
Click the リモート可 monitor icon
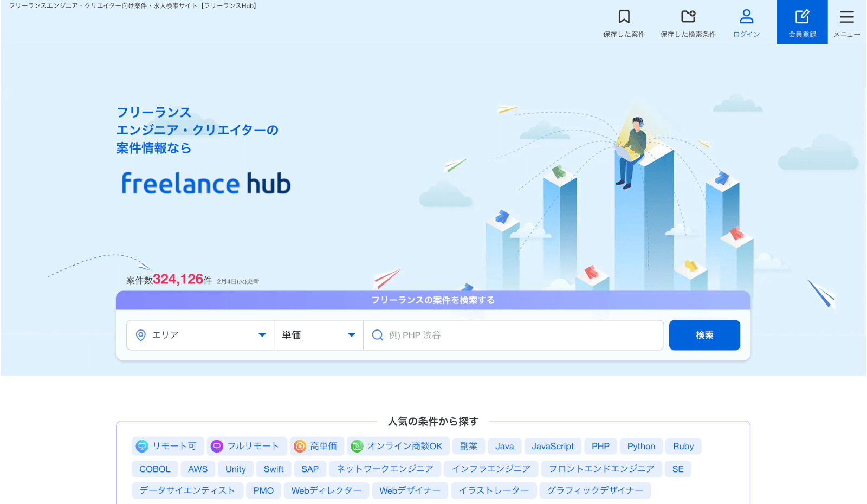coord(142,446)
